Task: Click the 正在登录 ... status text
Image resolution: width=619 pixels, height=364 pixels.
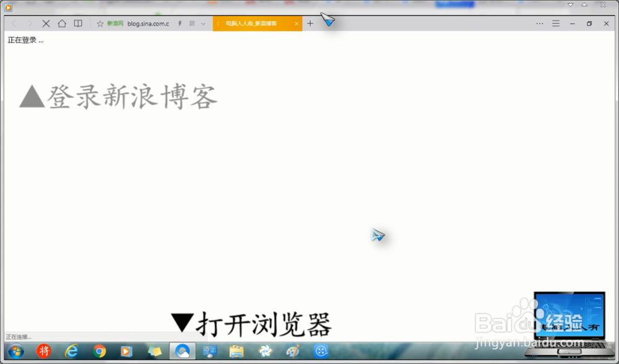Action: (25, 40)
